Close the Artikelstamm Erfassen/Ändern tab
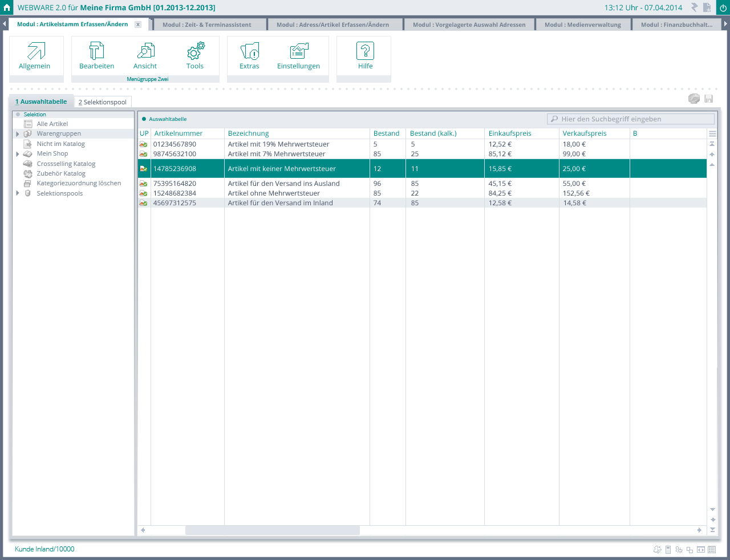730x560 pixels. click(138, 25)
